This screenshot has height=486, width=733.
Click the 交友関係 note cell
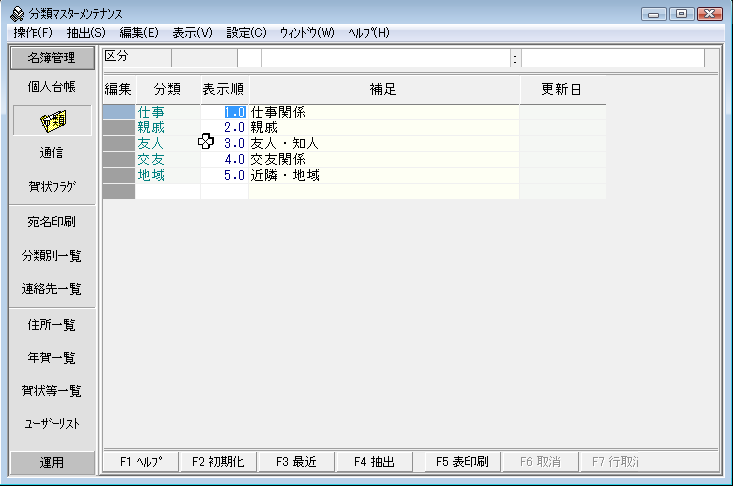pyautogui.click(x=383, y=159)
